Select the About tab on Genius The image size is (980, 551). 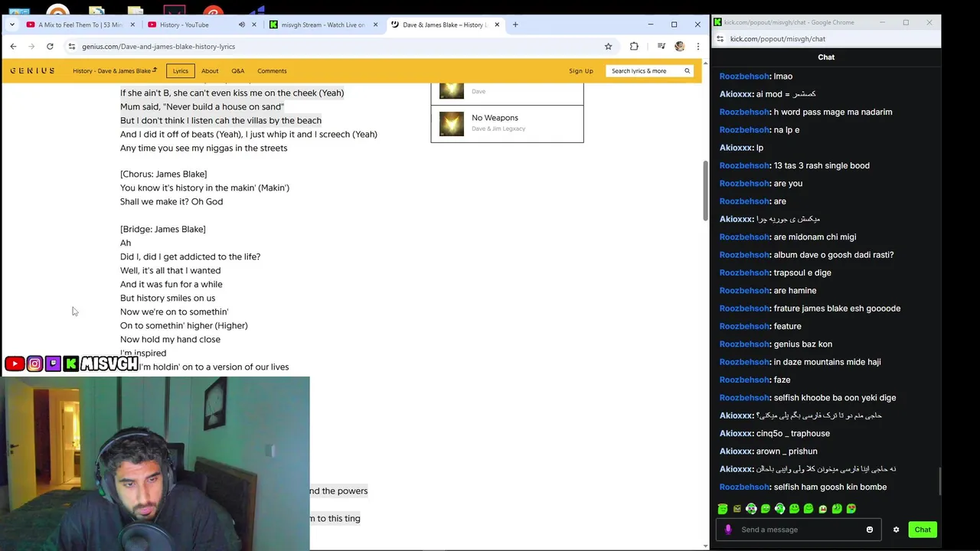coord(210,70)
